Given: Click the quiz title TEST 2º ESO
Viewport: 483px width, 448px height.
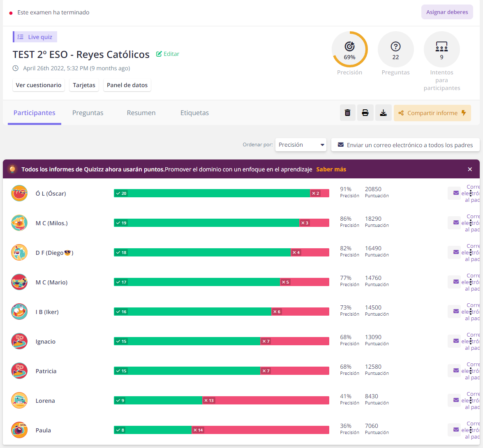Looking at the screenshot, I should click(81, 55).
